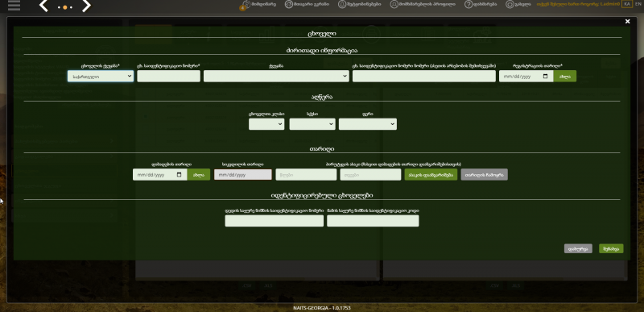The height and width of the screenshot is (312, 644).
Task: Open the registration date calendar picker icon
Action: 545,77
